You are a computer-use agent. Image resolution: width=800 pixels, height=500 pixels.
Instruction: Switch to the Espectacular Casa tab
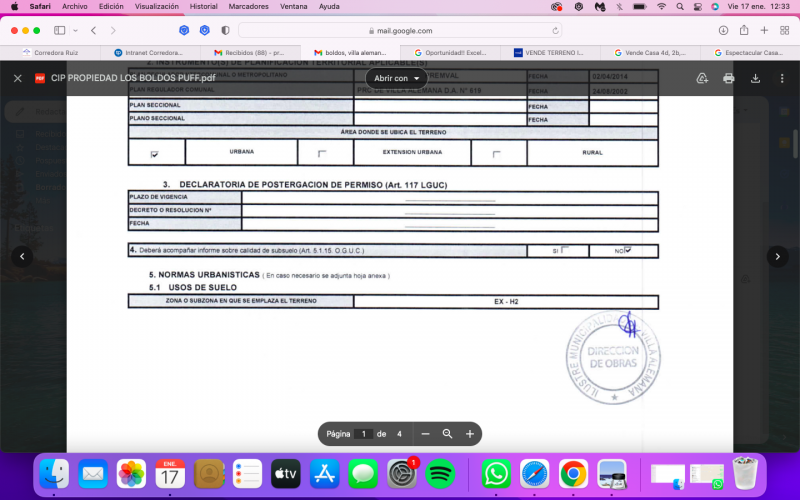click(x=749, y=53)
